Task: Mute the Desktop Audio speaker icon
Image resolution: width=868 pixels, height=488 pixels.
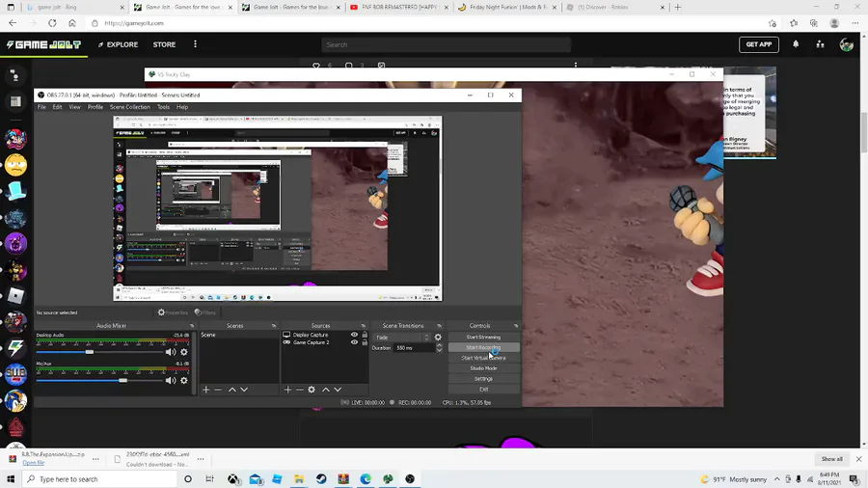Action: pos(171,352)
